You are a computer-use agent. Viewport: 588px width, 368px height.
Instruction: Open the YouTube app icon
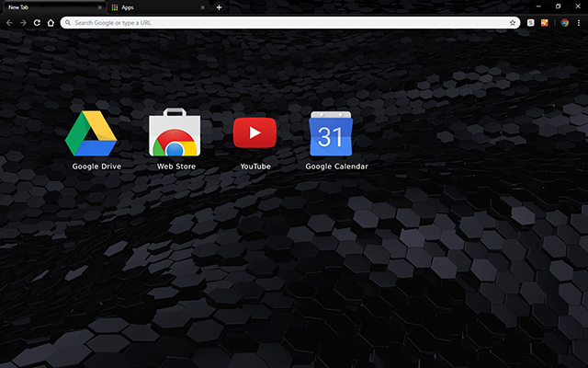(254, 133)
